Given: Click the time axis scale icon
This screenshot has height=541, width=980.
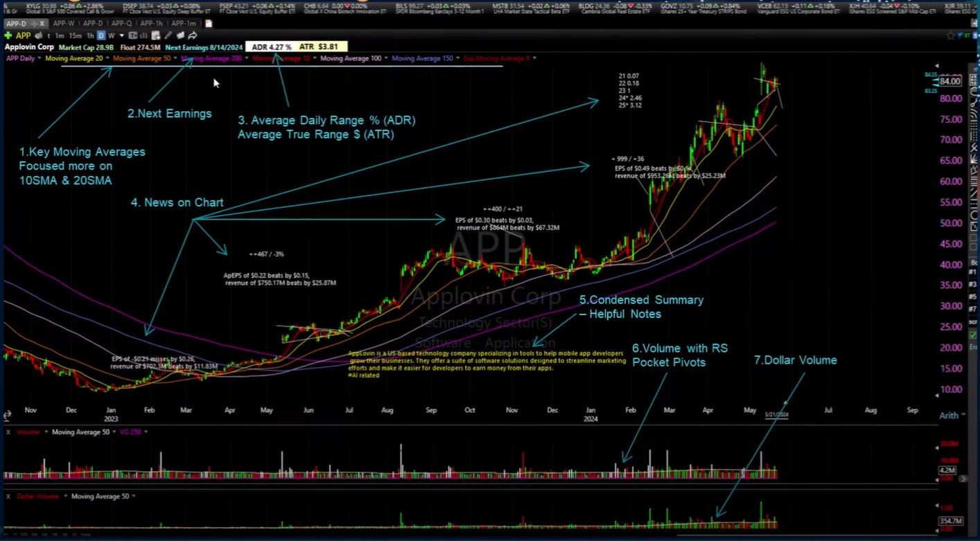Looking at the screenshot, I should coord(7,416).
